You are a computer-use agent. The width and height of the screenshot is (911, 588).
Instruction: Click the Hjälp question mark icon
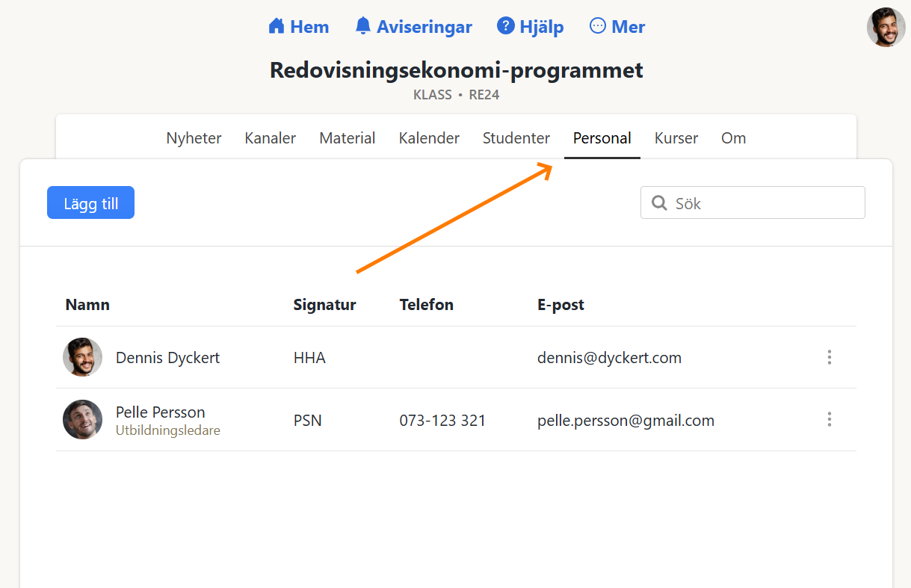506,27
